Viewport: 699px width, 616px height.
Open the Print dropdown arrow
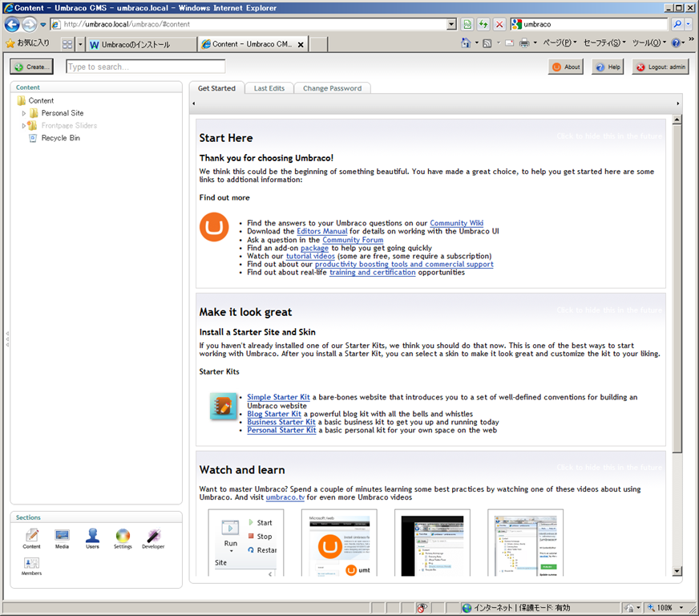click(x=535, y=43)
